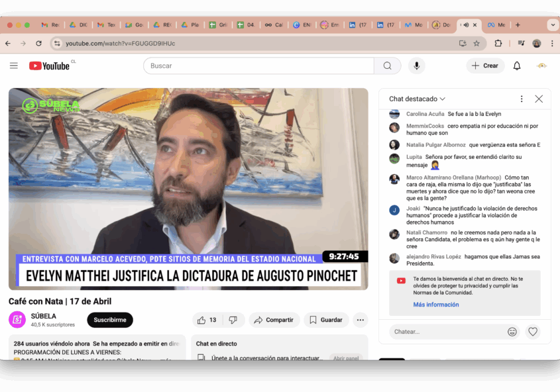Start voice search with the microphone
560x392 pixels.
(416, 66)
